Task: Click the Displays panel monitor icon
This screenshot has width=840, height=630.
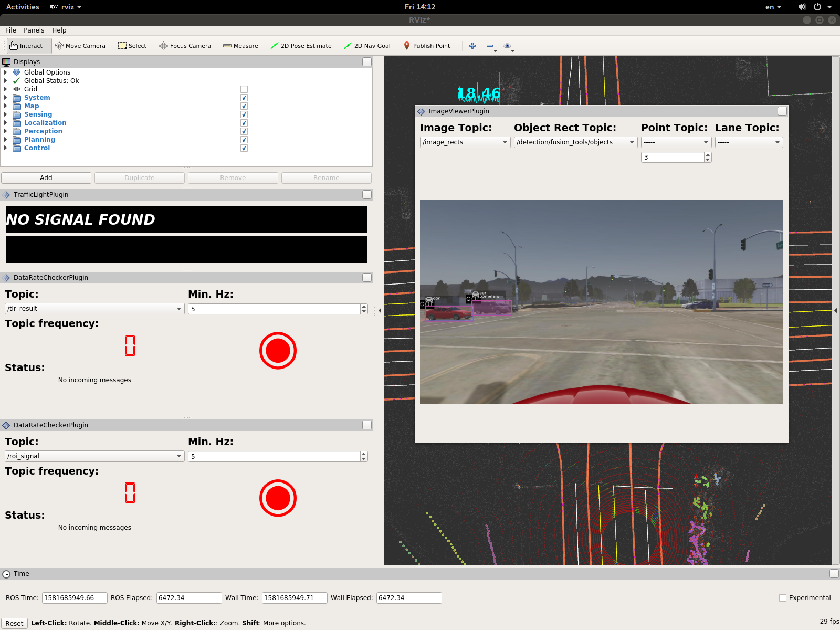Action: tap(6, 62)
